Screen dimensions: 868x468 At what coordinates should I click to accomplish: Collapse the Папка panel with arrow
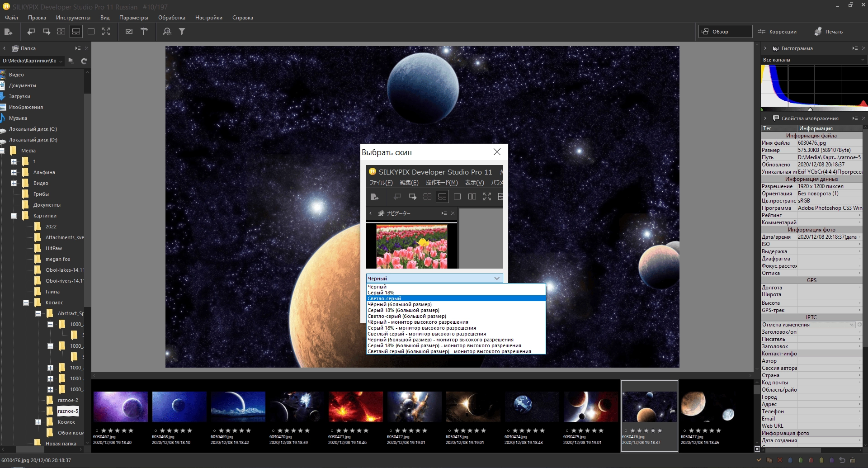point(4,48)
